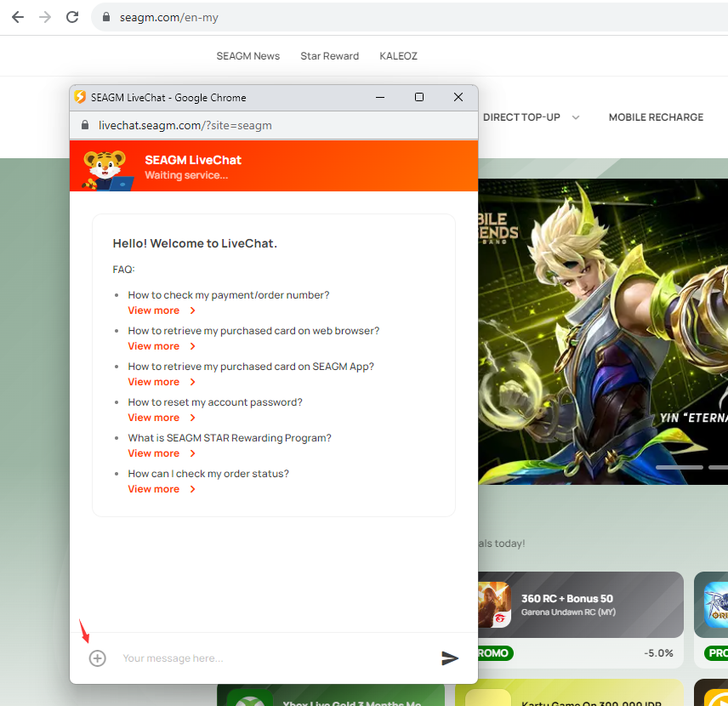Click the padlock icon beside seagm.com/en-my
728x706 pixels.
106,17
